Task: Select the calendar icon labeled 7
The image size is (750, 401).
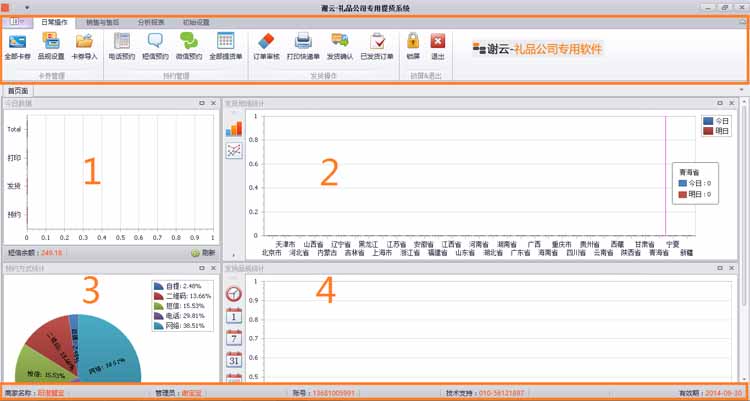Action: [x=233, y=338]
